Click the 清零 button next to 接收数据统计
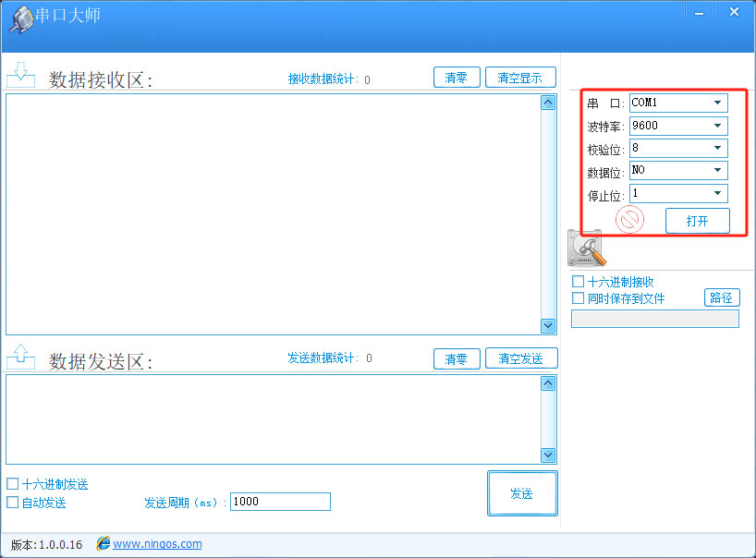 pos(457,78)
